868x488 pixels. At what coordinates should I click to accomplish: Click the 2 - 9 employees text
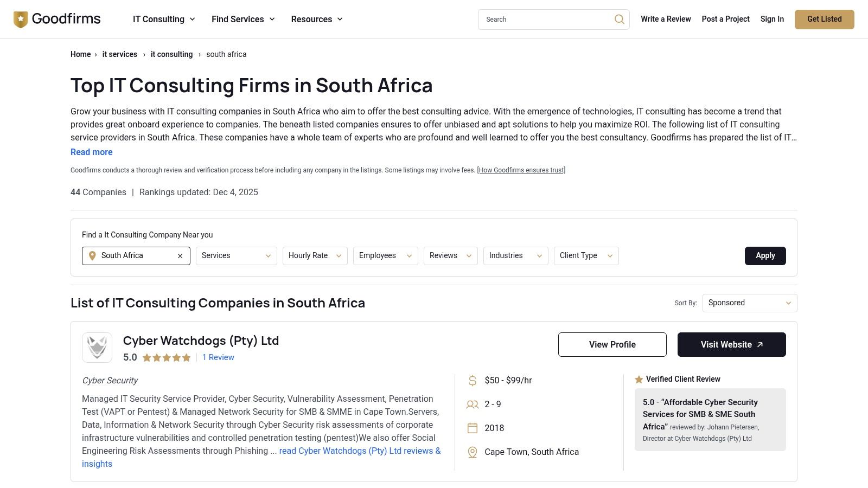coord(493,404)
